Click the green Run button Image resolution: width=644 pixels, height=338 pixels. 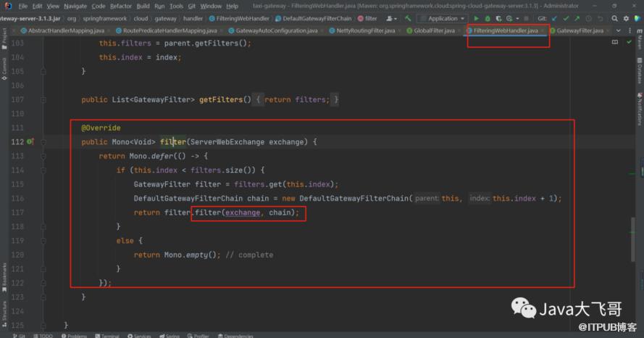point(476,18)
